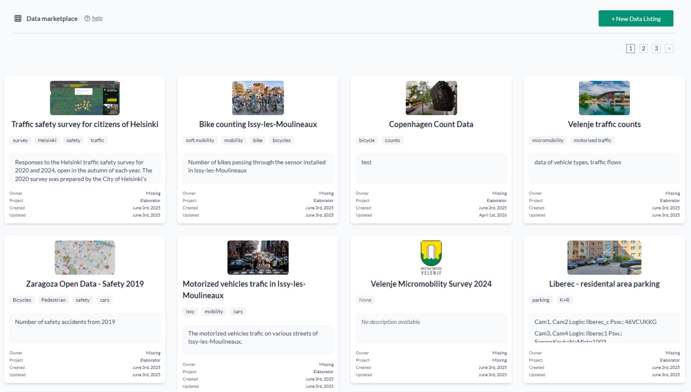Click the 'micromobility' tag
This screenshot has width=691, height=392.
[548, 141]
